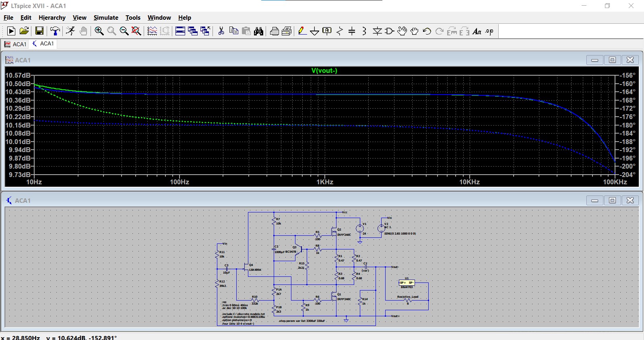Click the Print icon
The width and height of the screenshot is (644, 340).
tap(287, 31)
